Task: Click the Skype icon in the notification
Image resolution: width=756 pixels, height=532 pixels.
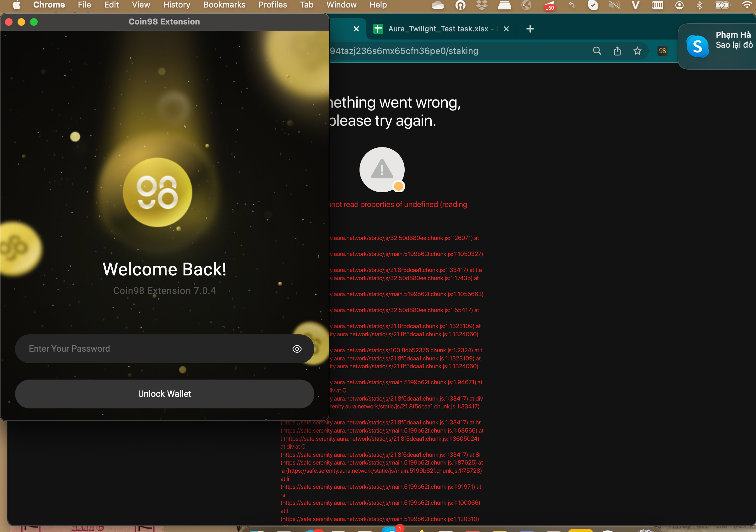Action: click(x=697, y=46)
